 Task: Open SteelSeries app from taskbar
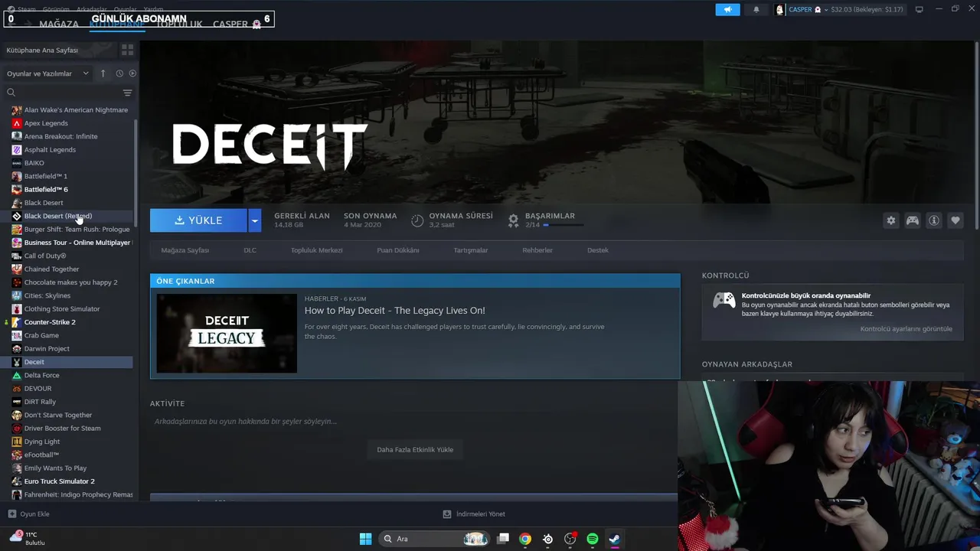pos(547,539)
